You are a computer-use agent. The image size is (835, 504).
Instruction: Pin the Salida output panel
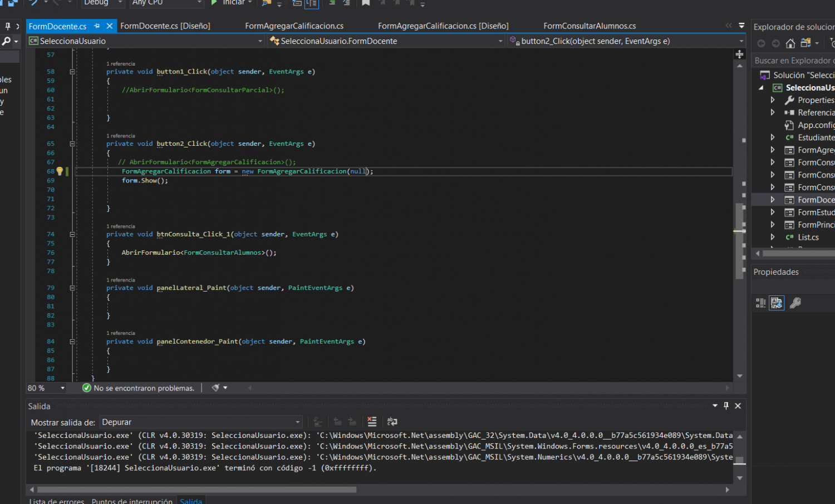click(x=726, y=406)
